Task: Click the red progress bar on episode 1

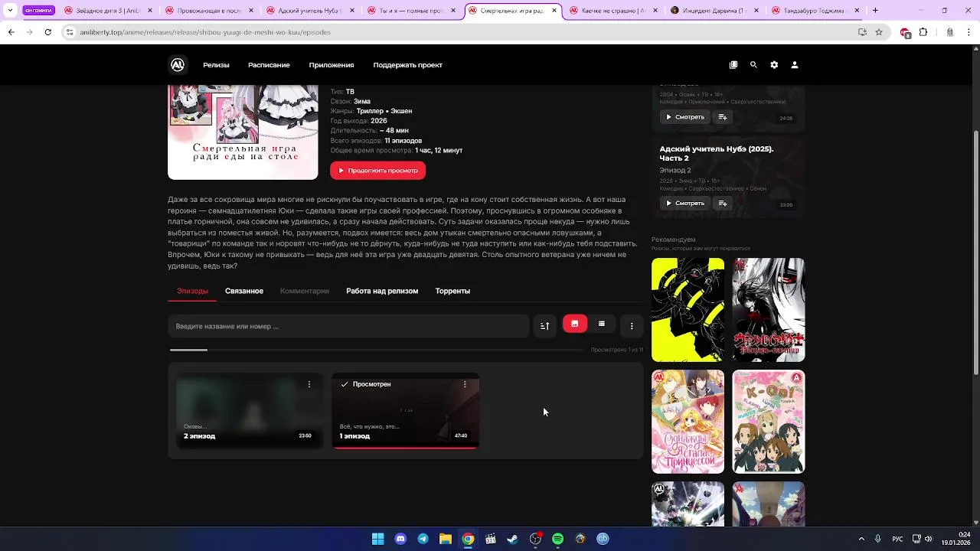Action: click(406, 447)
